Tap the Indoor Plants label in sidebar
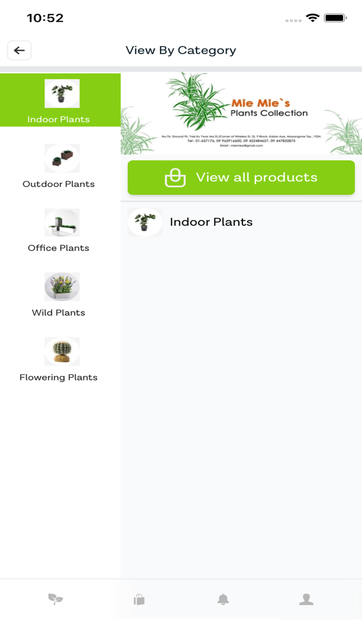The height and width of the screenshot is (644, 362). (x=58, y=119)
